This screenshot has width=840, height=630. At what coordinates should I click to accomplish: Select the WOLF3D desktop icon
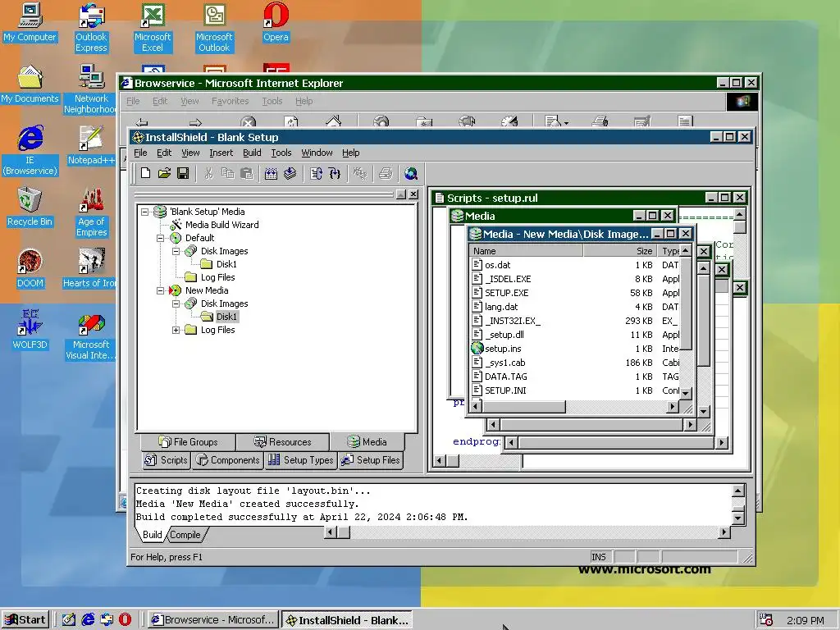[x=30, y=330]
